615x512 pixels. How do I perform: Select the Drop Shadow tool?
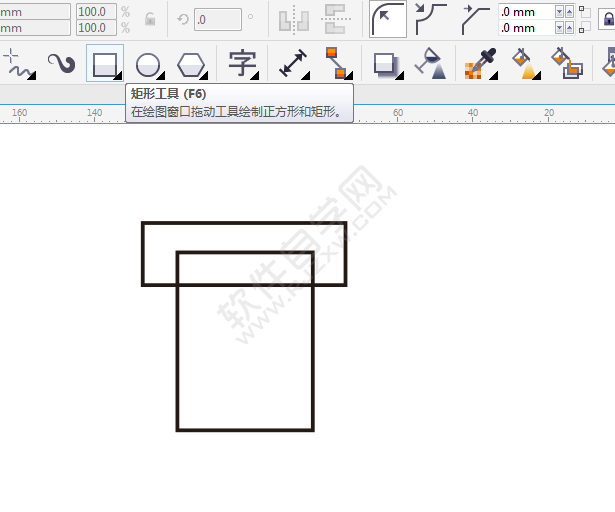[386, 64]
